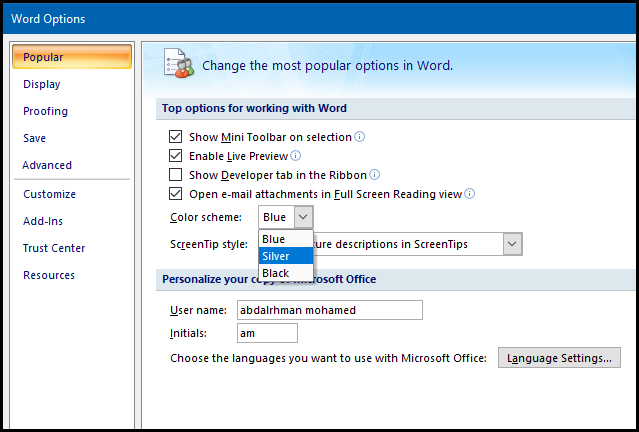The image size is (639, 432).
Task: Click the Initials text field
Action: (x=267, y=333)
